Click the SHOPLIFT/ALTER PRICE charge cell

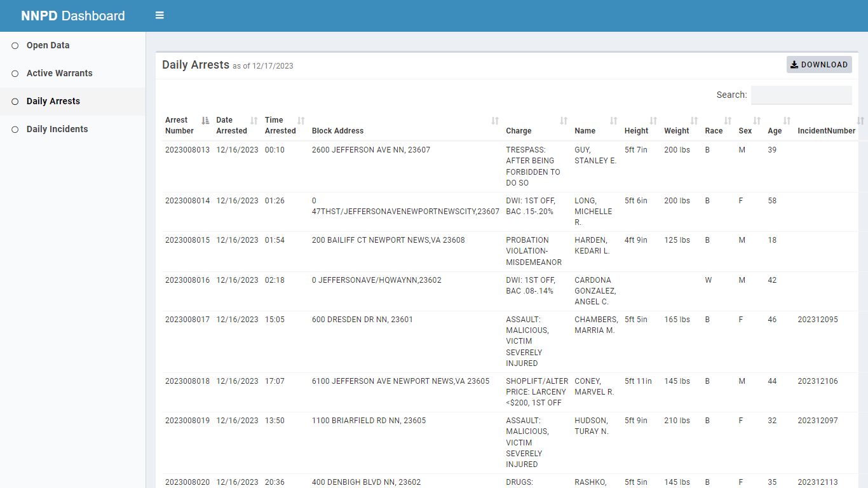coord(536,392)
